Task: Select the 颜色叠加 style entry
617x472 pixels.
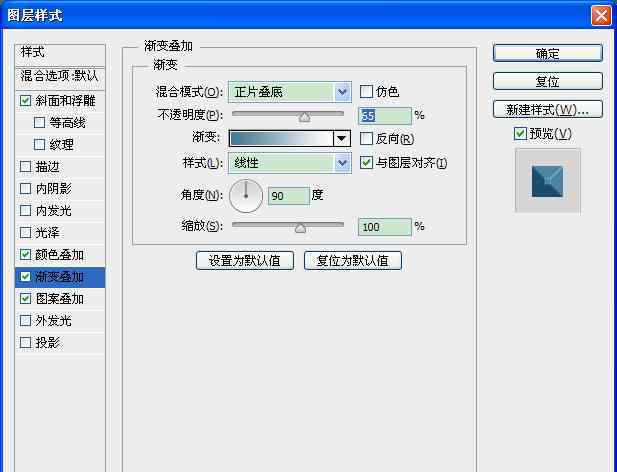Action: pyautogui.click(x=59, y=254)
